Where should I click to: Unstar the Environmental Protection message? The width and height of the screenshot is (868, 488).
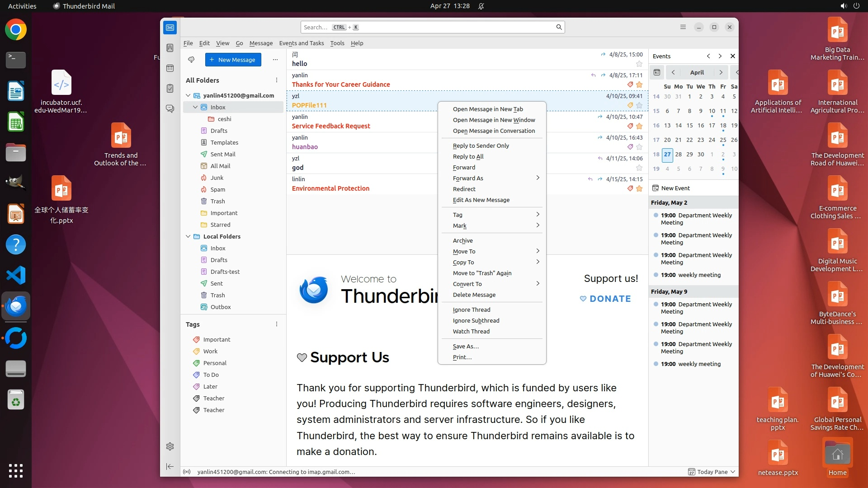coord(639,188)
